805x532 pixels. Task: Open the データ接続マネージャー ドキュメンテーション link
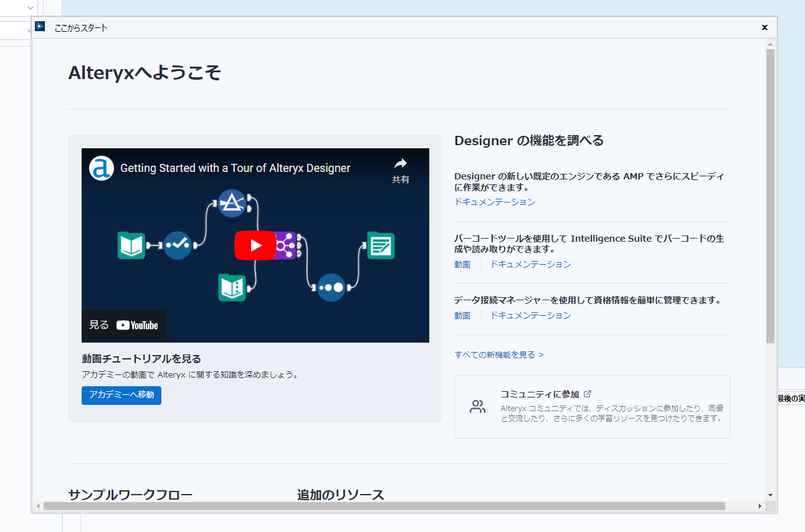530,315
